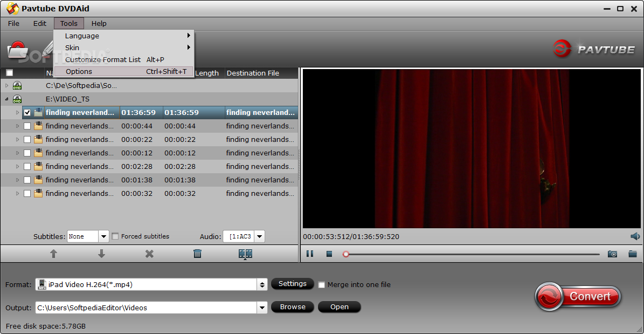Choose Customize Format List
Image resolution: width=644 pixels, height=334 pixels.
pos(123,60)
